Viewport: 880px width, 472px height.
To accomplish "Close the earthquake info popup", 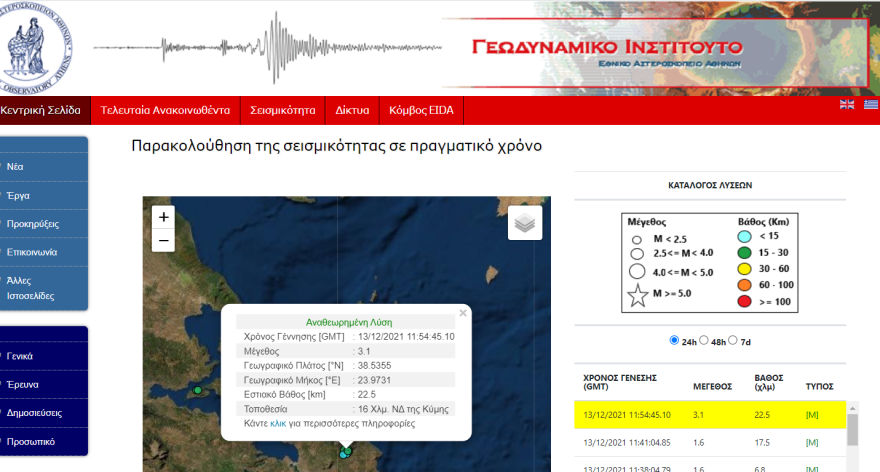I will [x=462, y=313].
